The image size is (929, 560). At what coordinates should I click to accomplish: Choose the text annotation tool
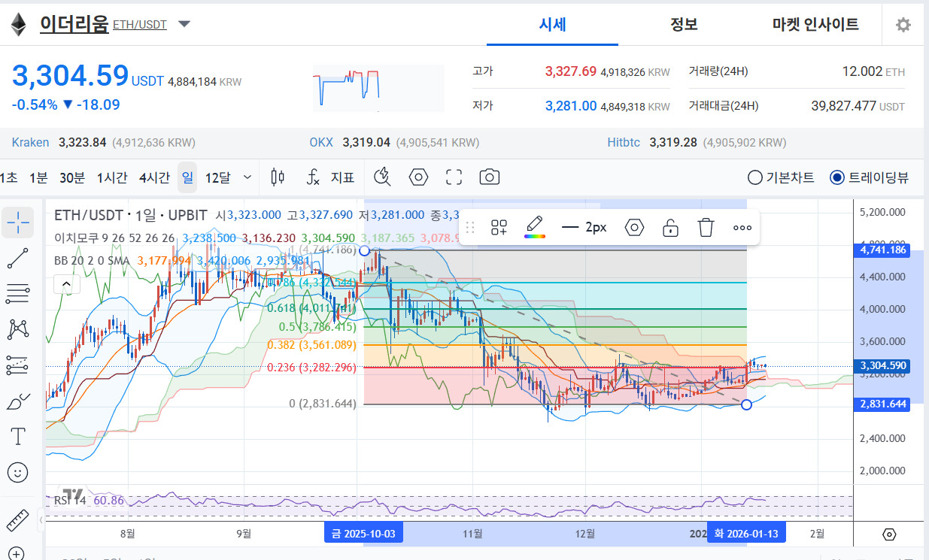tap(18, 436)
